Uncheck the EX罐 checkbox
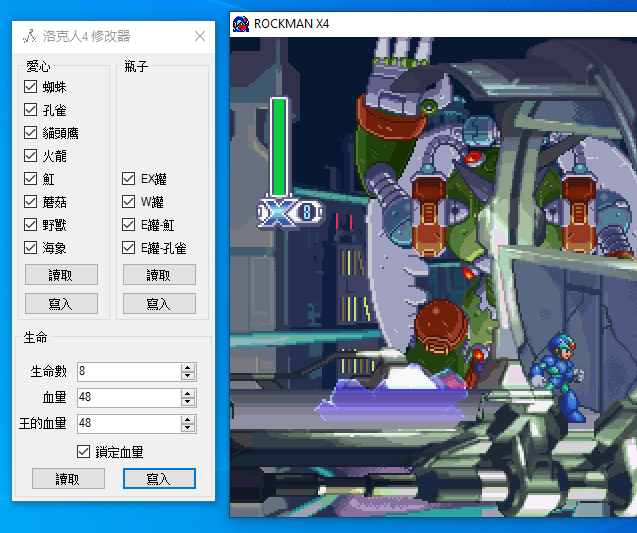Viewport: 637px width, 533px height. click(128, 179)
